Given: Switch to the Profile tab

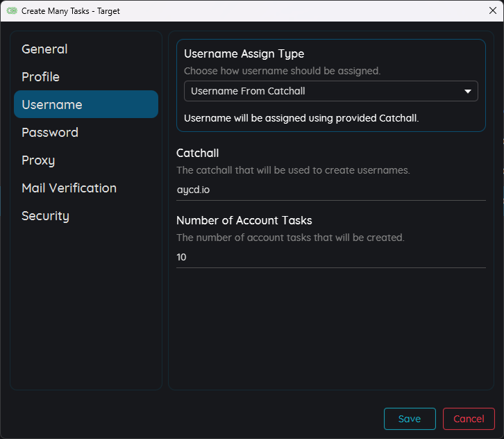Looking at the screenshot, I should (x=40, y=77).
